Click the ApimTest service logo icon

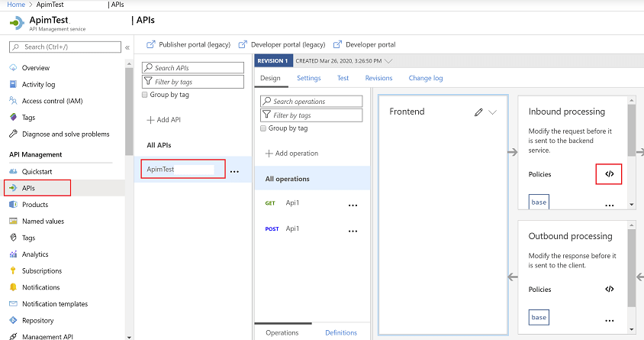pos(17,23)
